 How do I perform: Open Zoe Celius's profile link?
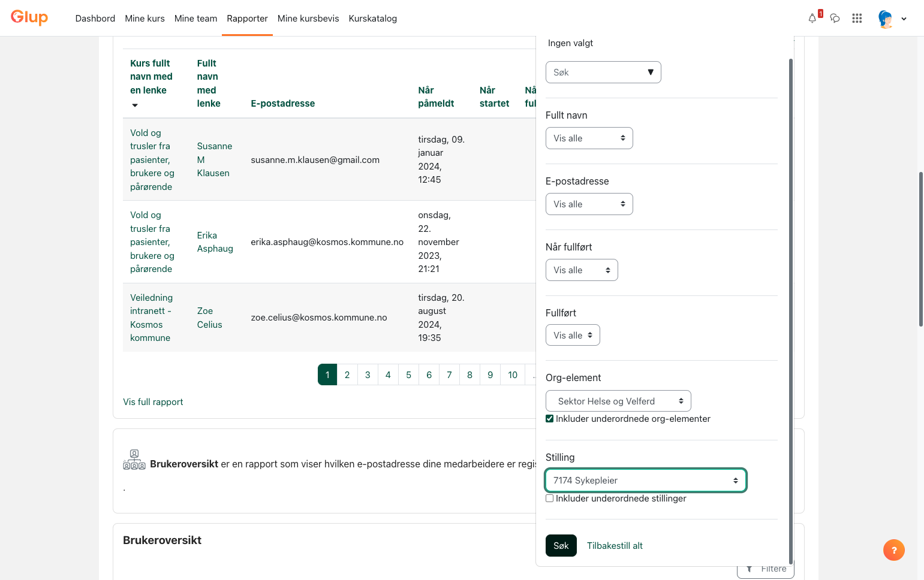(x=210, y=318)
